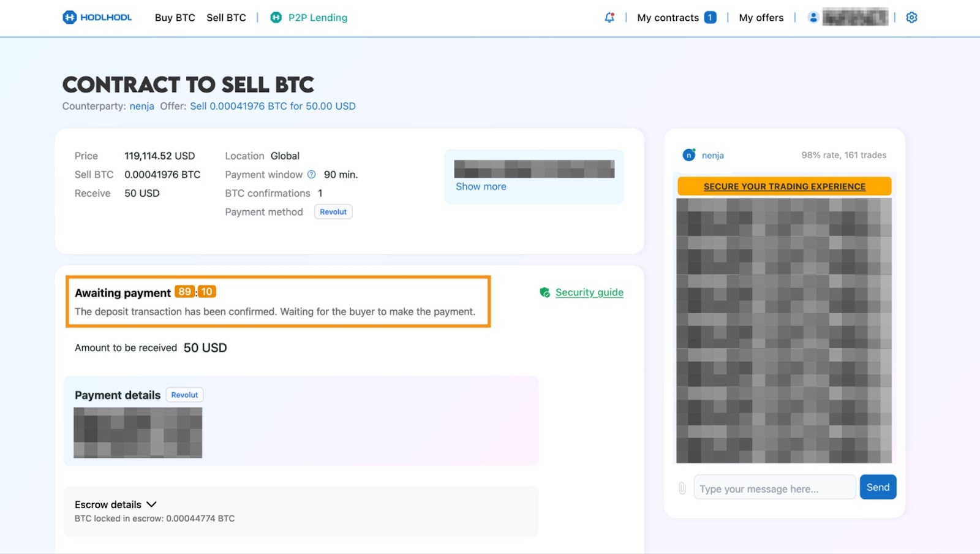
Task: Click the Awaiting payment countdown timer
Action: (195, 292)
